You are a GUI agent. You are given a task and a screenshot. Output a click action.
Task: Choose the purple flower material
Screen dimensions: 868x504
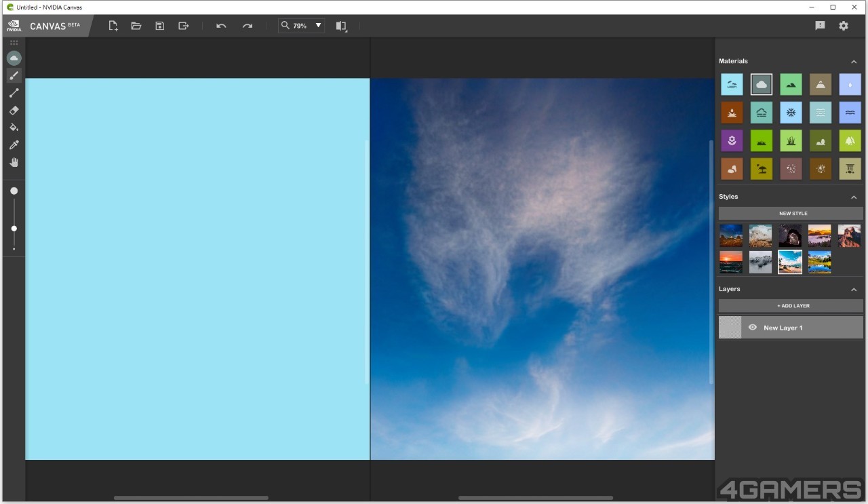732,140
